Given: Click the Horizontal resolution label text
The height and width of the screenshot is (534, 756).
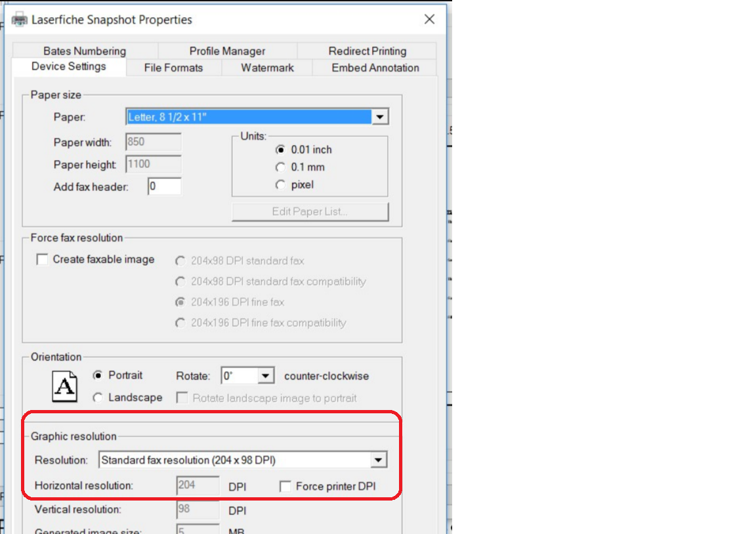Looking at the screenshot, I should click(x=84, y=485).
